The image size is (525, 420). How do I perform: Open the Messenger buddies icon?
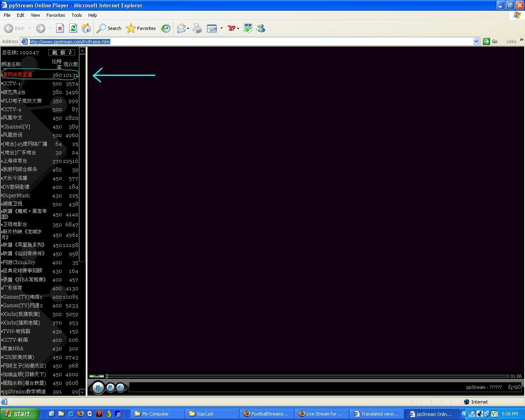[x=260, y=28]
